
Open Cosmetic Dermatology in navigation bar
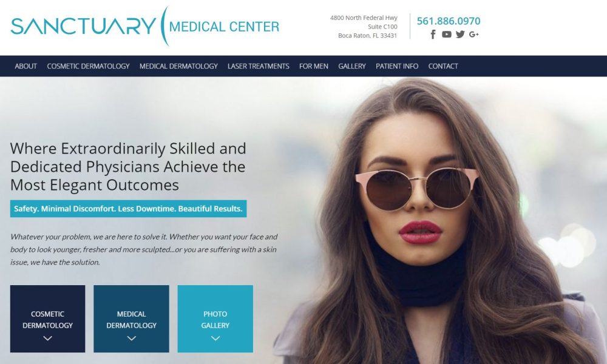(88, 66)
